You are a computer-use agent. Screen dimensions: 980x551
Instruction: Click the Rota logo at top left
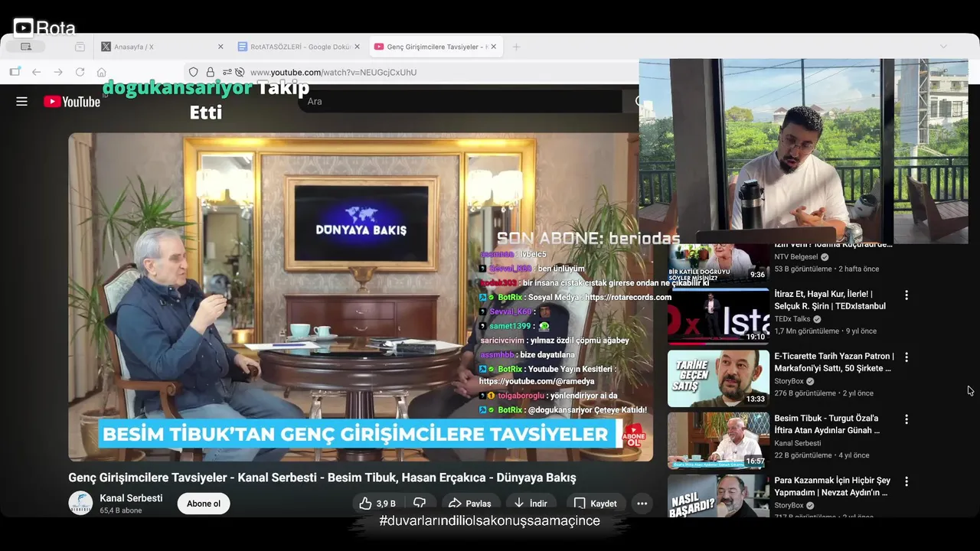click(44, 28)
